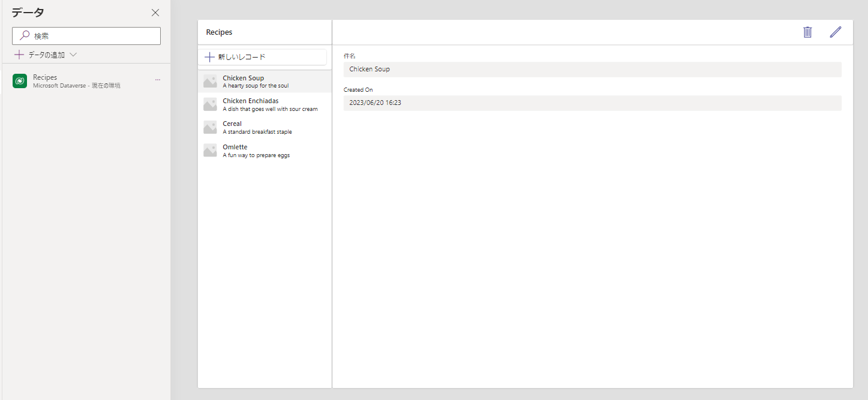Click the Chicken Enchiadas image placeholder
This screenshot has height=400, width=868.
(210, 104)
